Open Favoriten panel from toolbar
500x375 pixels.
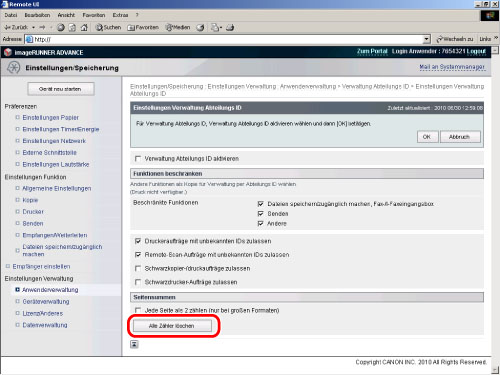pos(143,27)
